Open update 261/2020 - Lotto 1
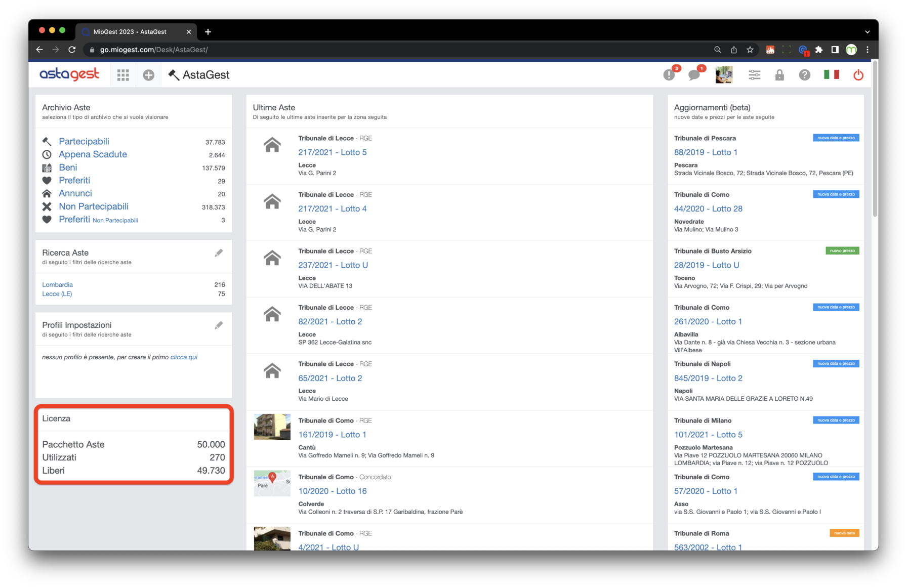 (708, 321)
